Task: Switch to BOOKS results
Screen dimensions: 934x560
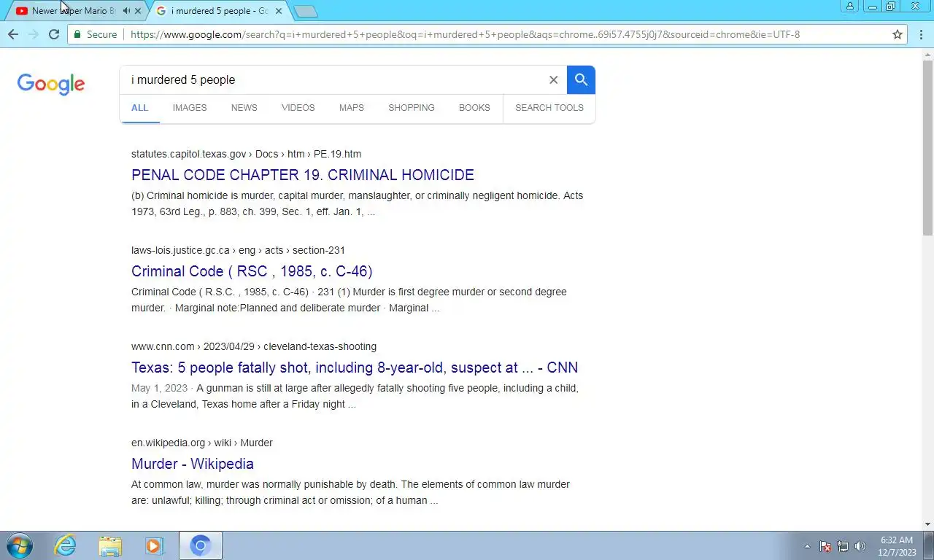Action: pos(474,108)
